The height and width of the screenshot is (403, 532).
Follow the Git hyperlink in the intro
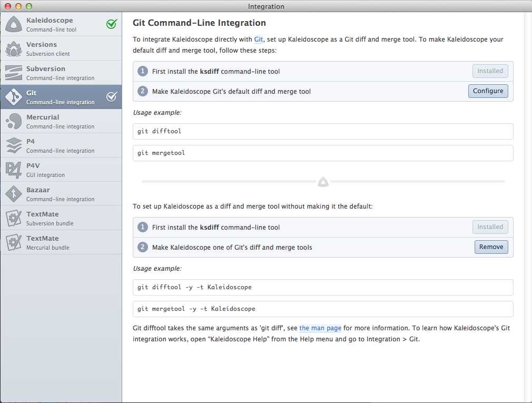[x=259, y=40]
